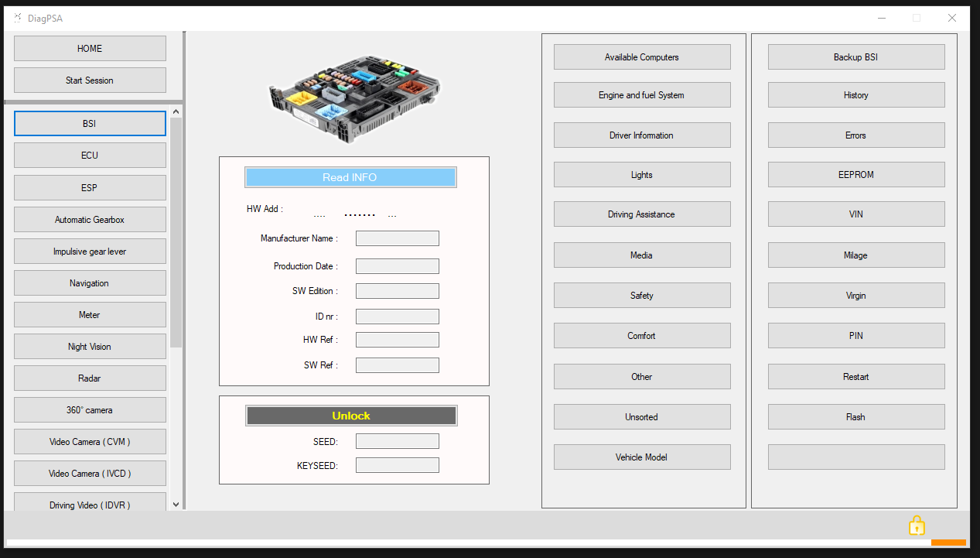Click the ID nr field
The height and width of the screenshot is (558, 980).
pos(398,317)
